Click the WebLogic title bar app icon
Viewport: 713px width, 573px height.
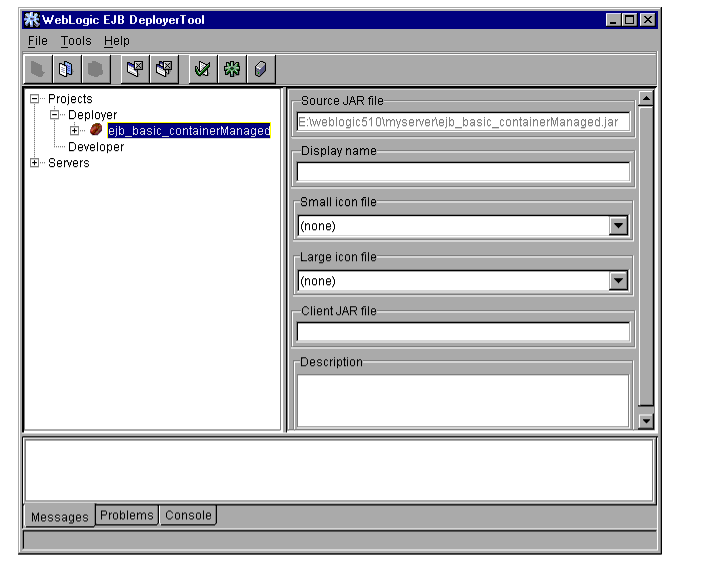pos(31,20)
